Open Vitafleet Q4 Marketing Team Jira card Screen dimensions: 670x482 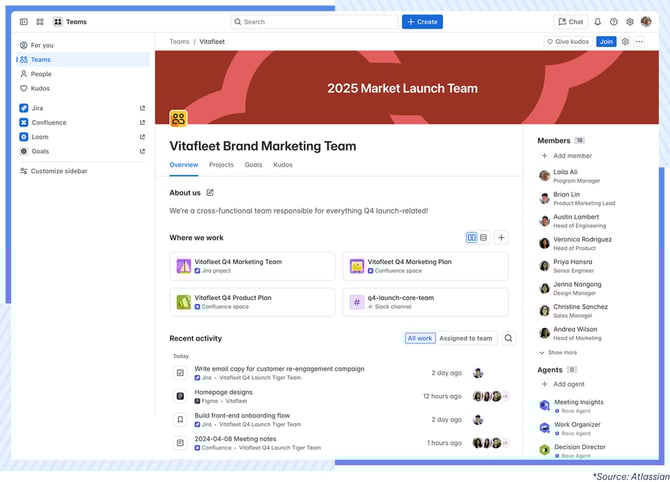click(252, 266)
